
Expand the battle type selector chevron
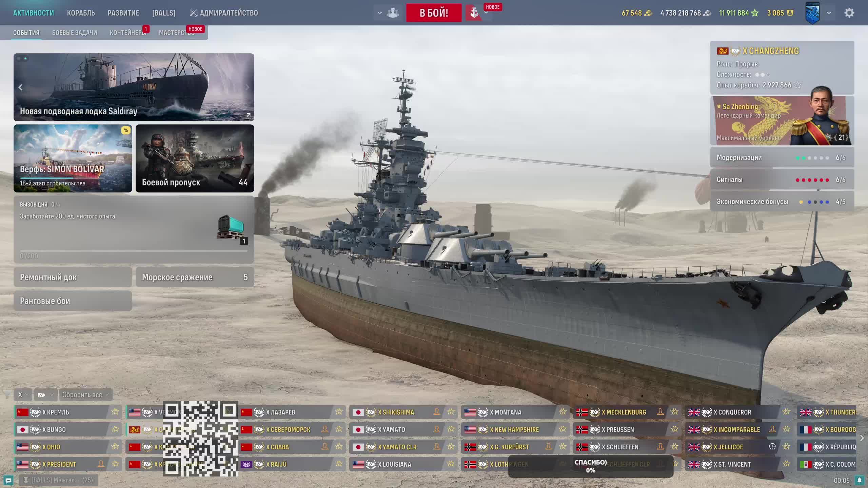(486, 13)
